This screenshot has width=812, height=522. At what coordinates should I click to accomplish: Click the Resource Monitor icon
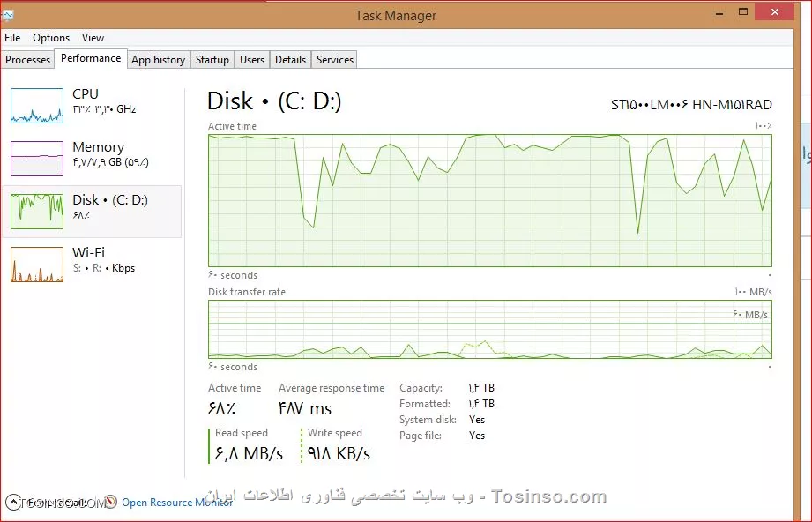point(110,502)
